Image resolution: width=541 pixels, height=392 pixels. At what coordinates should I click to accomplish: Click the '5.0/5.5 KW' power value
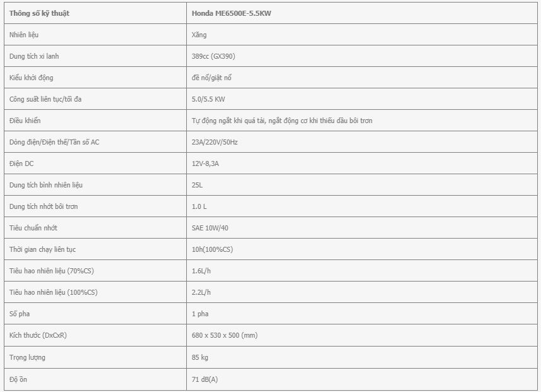click(x=208, y=99)
